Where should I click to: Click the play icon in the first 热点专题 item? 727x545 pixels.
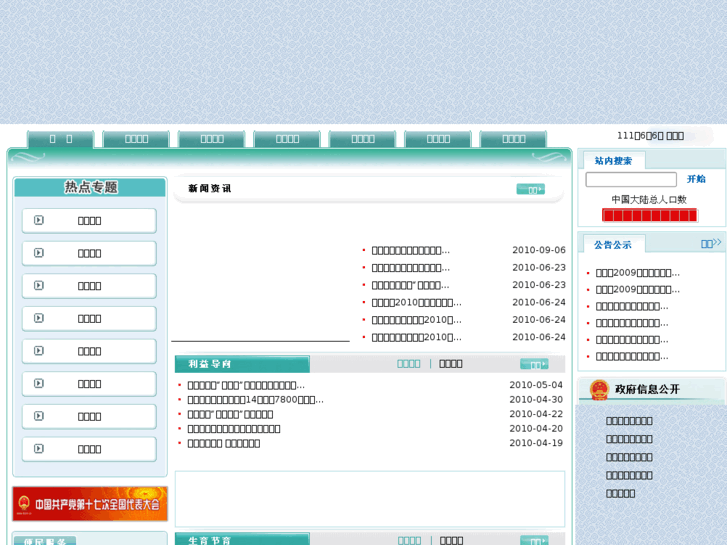point(39,221)
